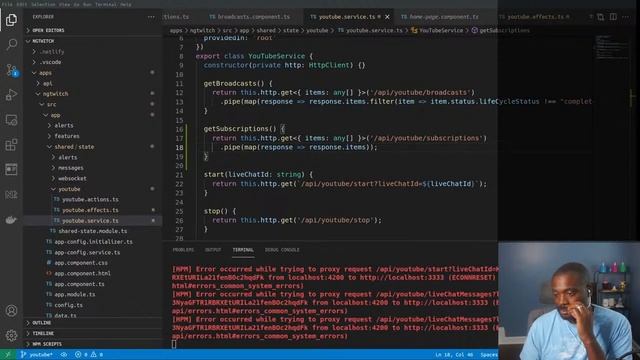Open app-config.initializer.ts file
640x360 pixels.
coord(93,242)
